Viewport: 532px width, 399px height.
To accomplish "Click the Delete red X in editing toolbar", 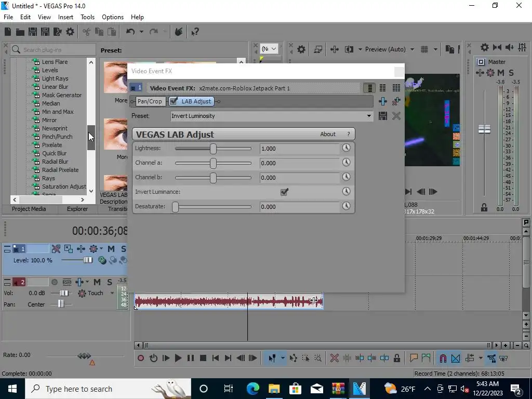I will (334, 358).
